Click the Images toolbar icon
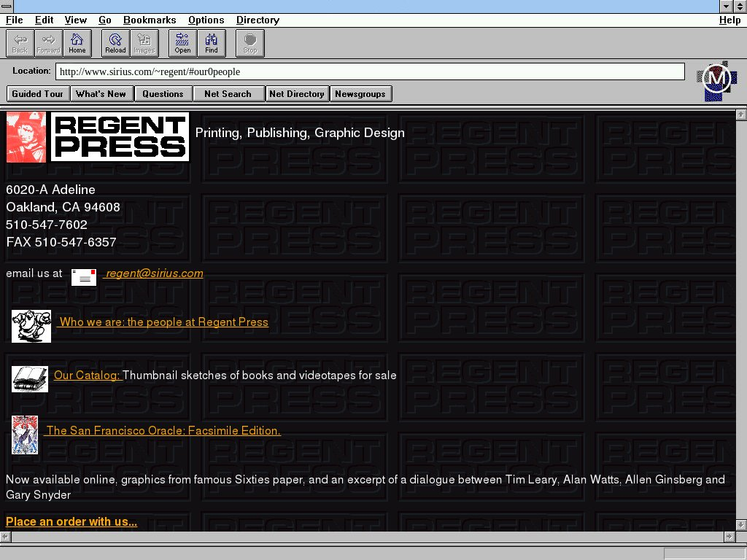 pos(144,43)
